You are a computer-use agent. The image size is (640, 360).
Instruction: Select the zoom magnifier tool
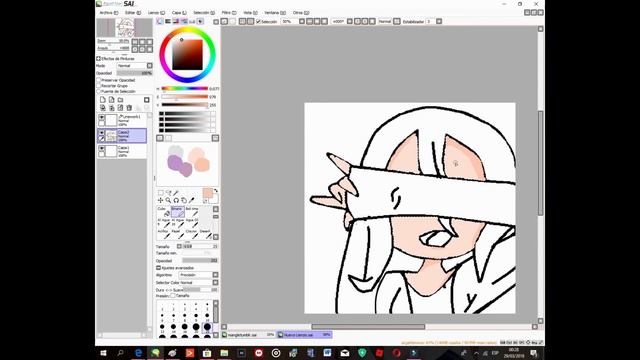[x=168, y=200]
